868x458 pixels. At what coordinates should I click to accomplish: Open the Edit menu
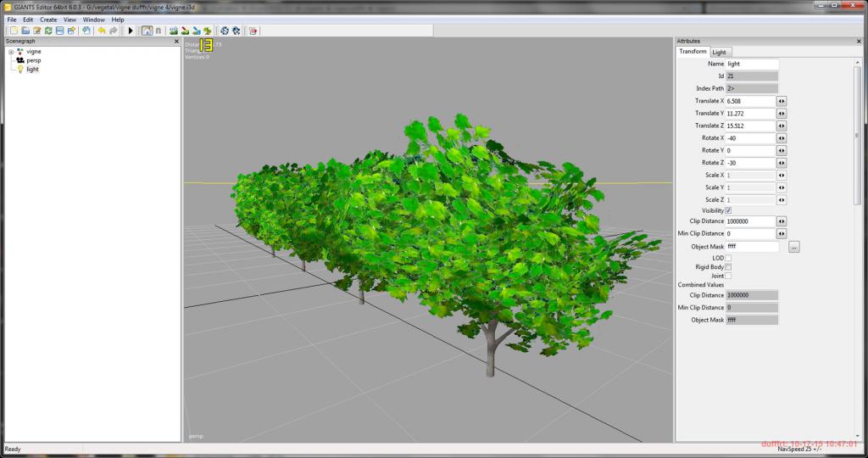coord(28,20)
